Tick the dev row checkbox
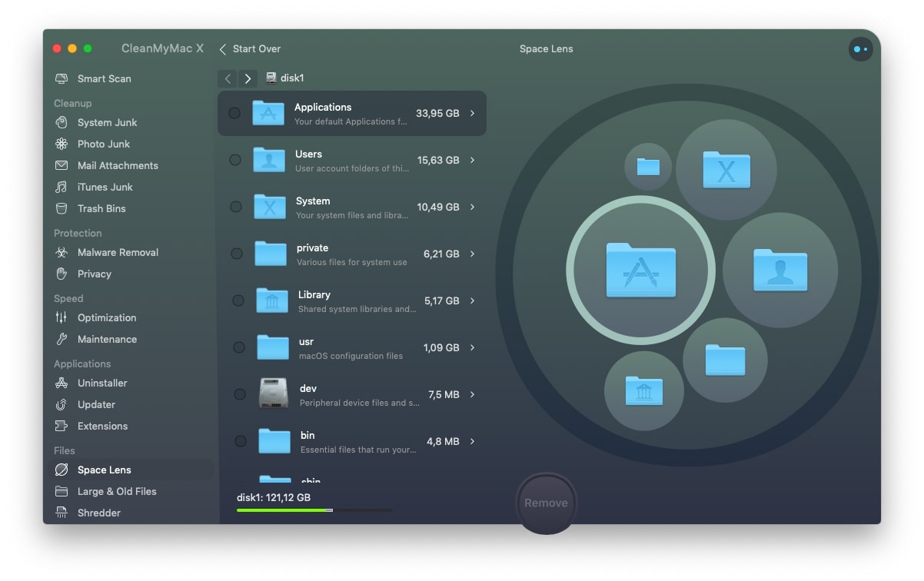924x581 pixels. 240,394
